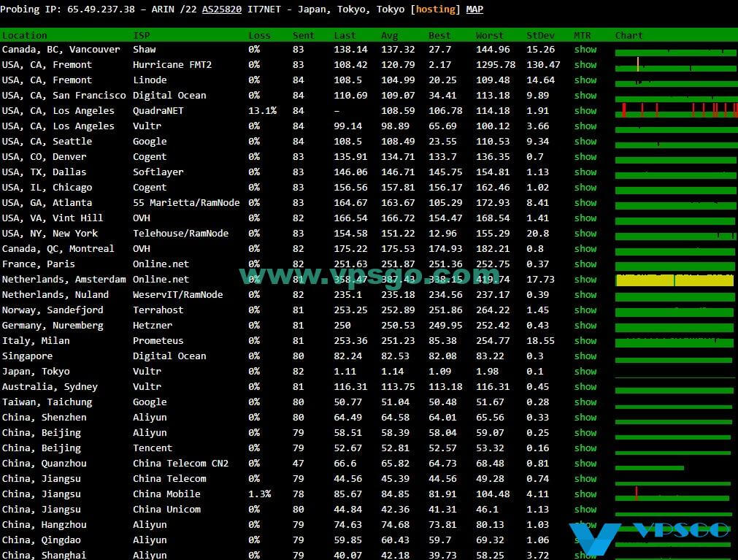Show MTR for Vint Hill OVH

click(585, 218)
